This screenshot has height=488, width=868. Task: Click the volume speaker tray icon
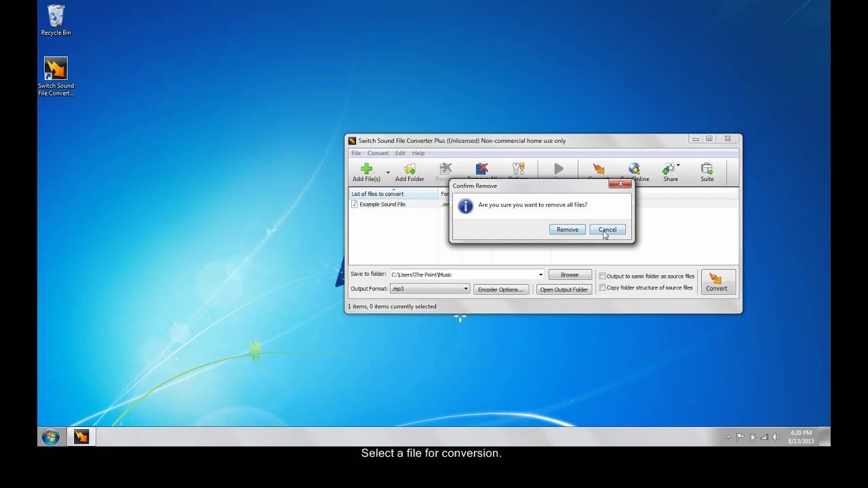click(x=776, y=437)
